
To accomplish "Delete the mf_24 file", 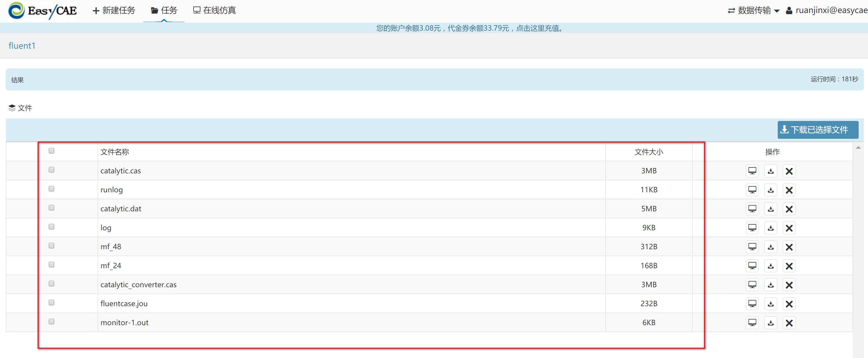I will click(789, 266).
